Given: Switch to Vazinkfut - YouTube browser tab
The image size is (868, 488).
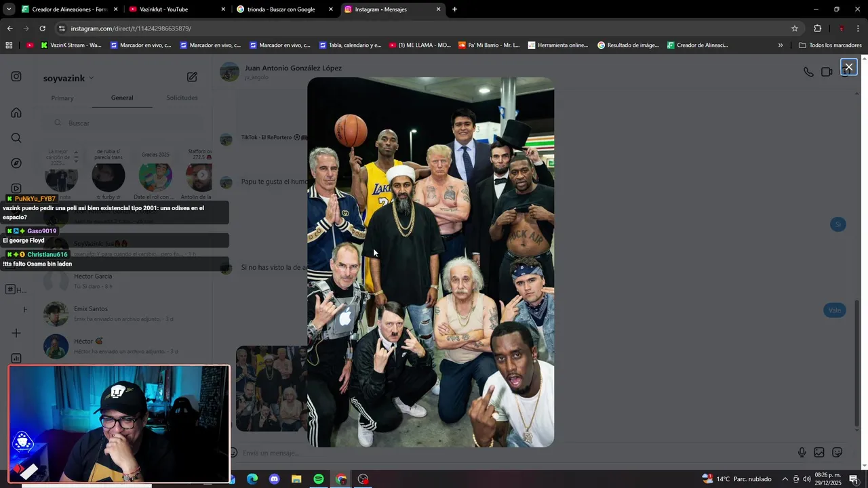Looking at the screenshot, I should point(176,9).
